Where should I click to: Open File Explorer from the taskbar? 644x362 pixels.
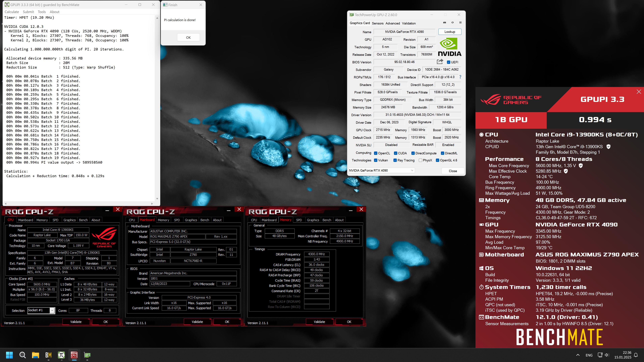point(36,355)
